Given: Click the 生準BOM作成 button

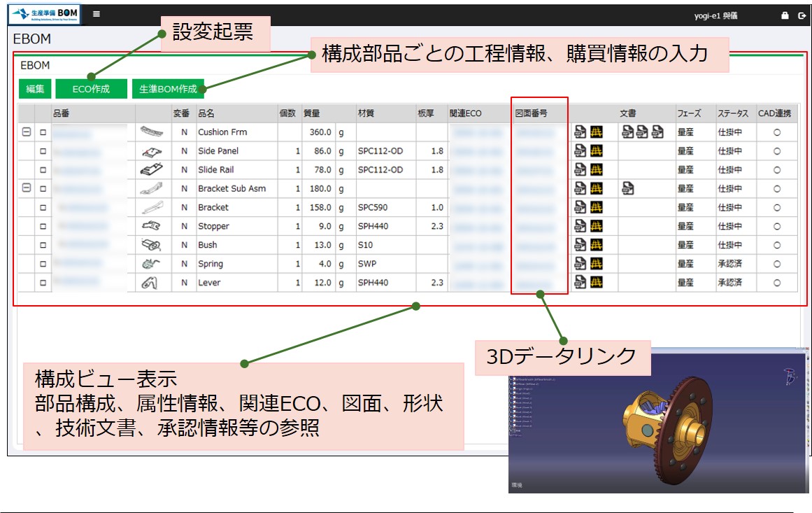Looking at the screenshot, I should pos(168,89).
